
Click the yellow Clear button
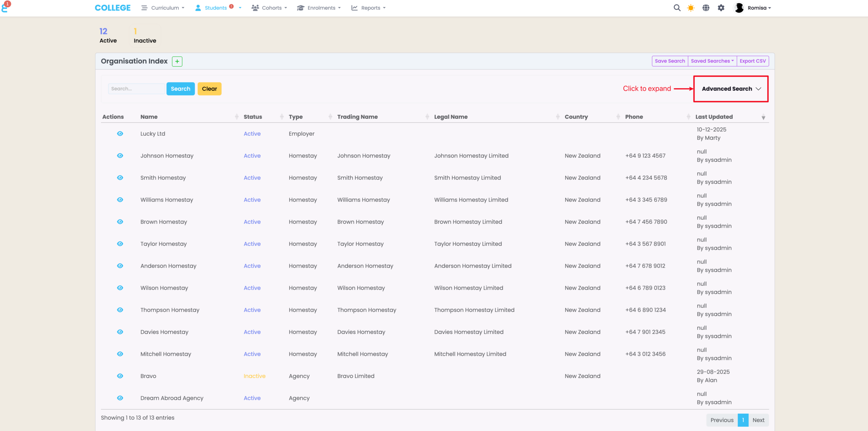[209, 89]
